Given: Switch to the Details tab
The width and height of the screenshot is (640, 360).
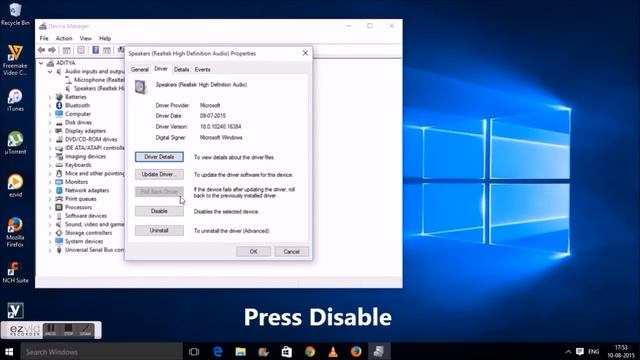Looking at the screenshot, I should (x=181, y=69).
